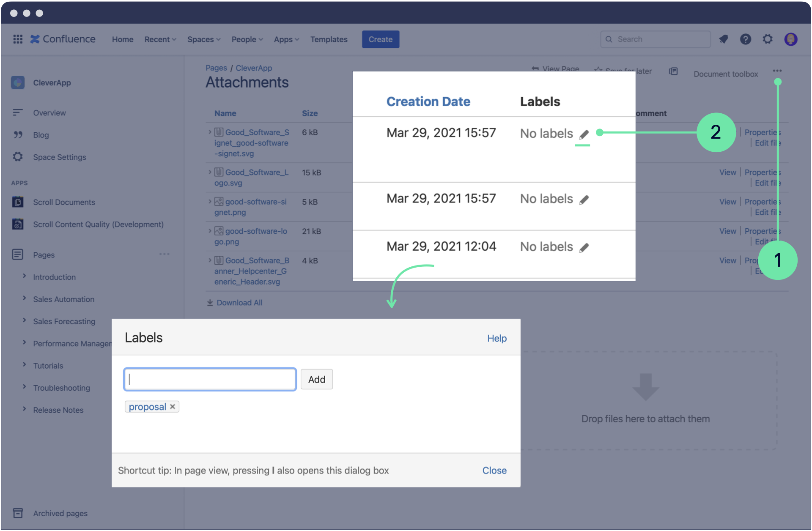Open the more actions ellipsis menu
The height and width of the screenshot is (531, 812).
pyautogui.click(x=777, y=71)
